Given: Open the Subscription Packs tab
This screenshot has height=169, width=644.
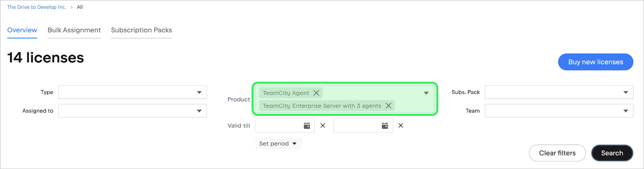Looking at the screenshot, I should (x=141, y=30).
